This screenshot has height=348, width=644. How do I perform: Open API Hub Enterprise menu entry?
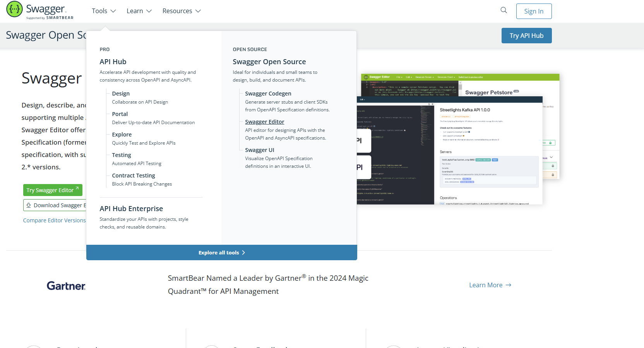click(x=131, y=209)
